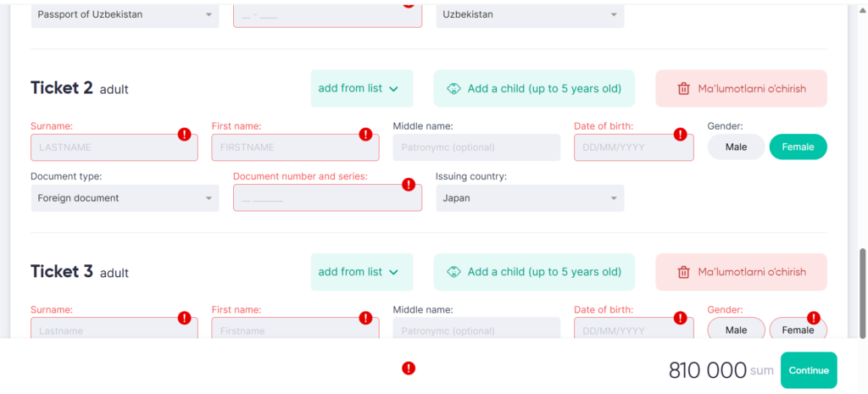The width and height of the screenshot is (868, 394).
Task: Select Male gender for Ticket 2
Action: pos(736,147)
